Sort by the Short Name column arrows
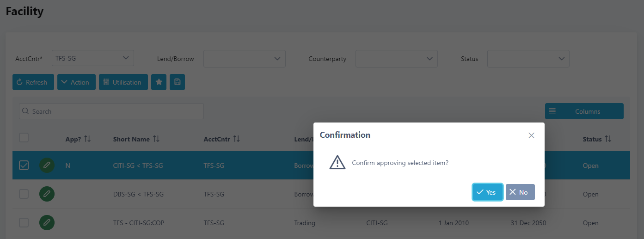Viewport: 644px width, 239px height. (156, 139)
